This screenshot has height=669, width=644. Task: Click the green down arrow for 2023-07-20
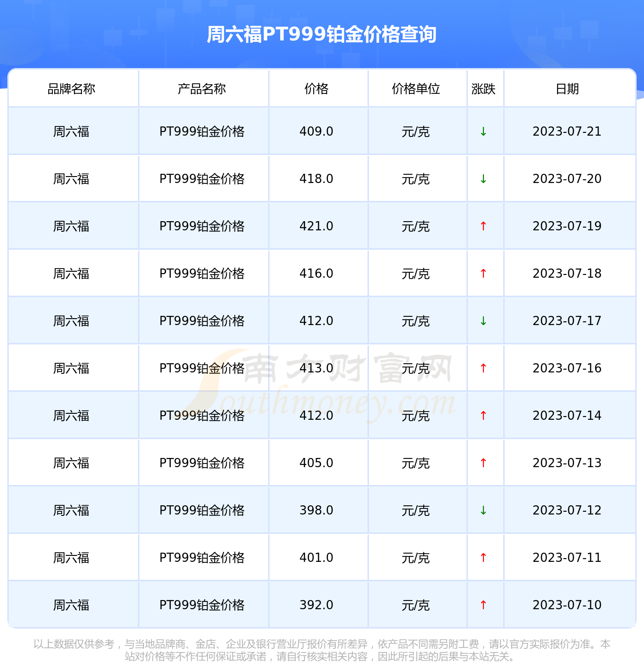[x=483, y=179]
